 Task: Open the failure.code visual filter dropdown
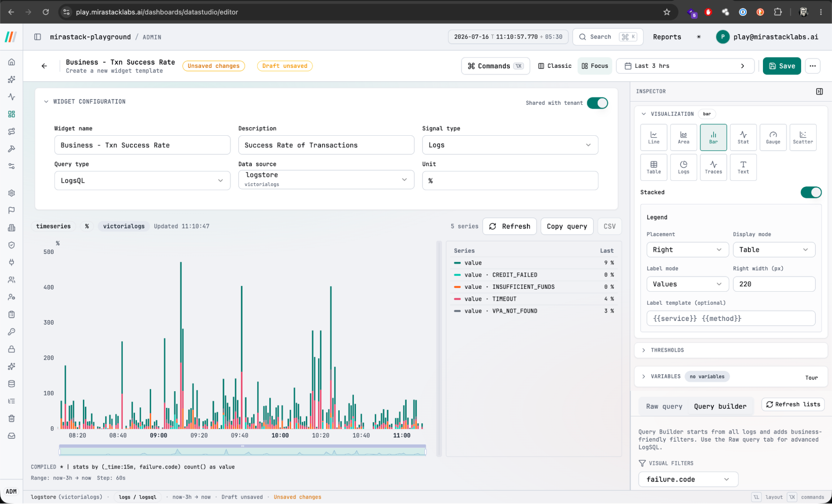(688, 479)
